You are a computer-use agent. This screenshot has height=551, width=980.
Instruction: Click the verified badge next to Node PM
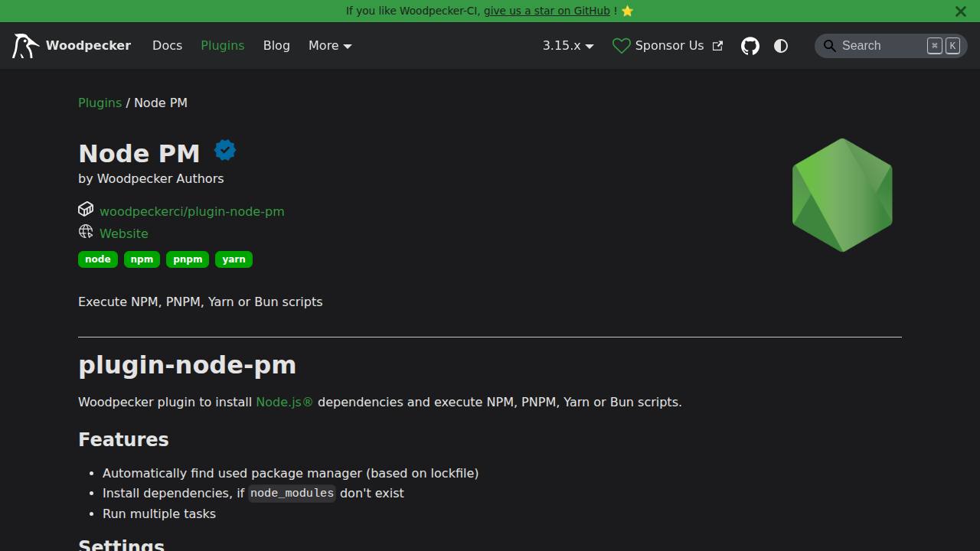tap(224, 150)
